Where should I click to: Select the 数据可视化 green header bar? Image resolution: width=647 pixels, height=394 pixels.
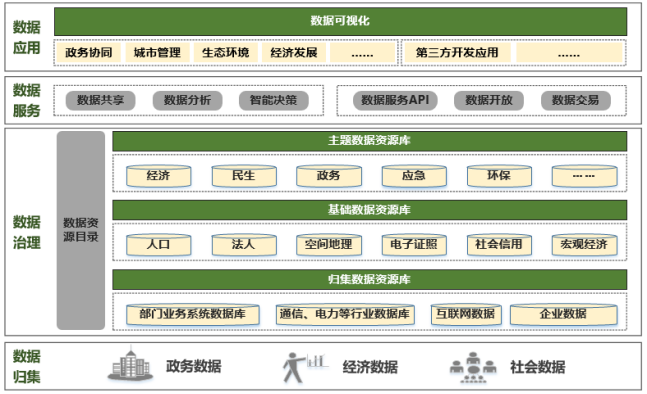pos(340,21)
